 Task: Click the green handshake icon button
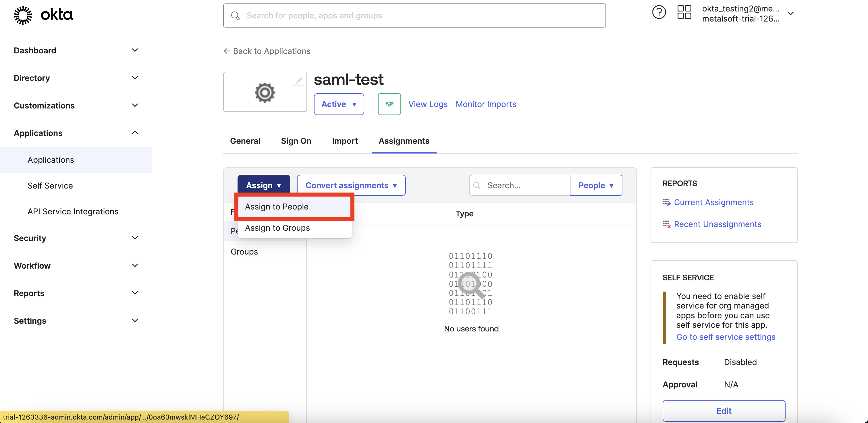tap(389, 104)
